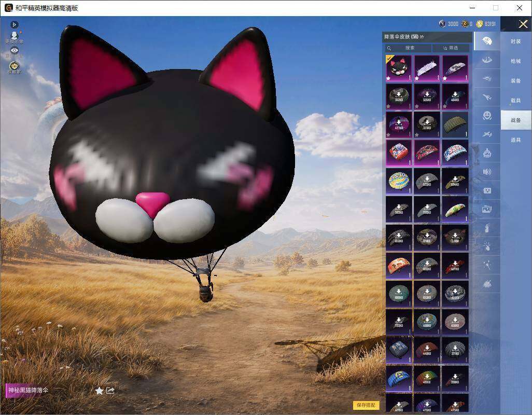Click the expand arrow icon at top left
Screen dimensions: 532x415
(14, 24)
